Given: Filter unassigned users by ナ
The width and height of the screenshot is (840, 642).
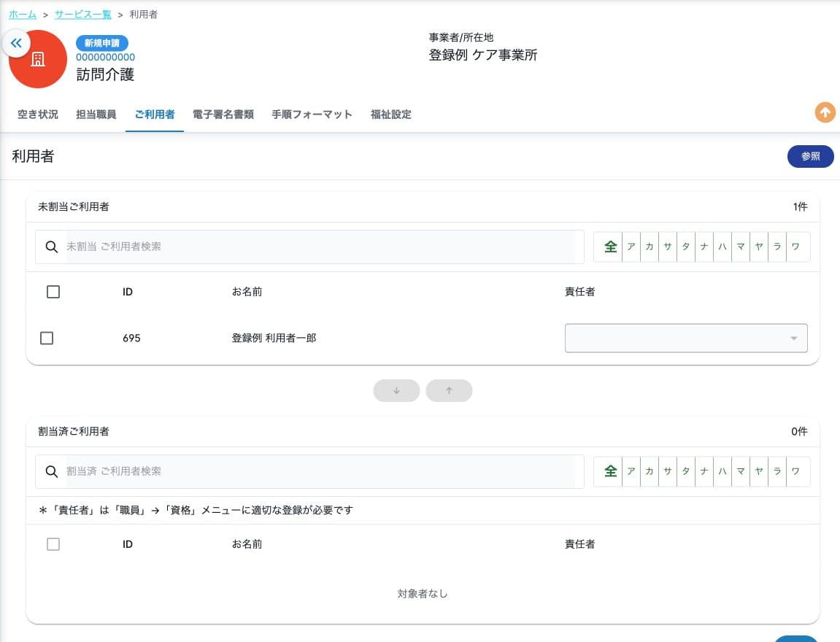Looking at the screenshot, I should 704,247.
